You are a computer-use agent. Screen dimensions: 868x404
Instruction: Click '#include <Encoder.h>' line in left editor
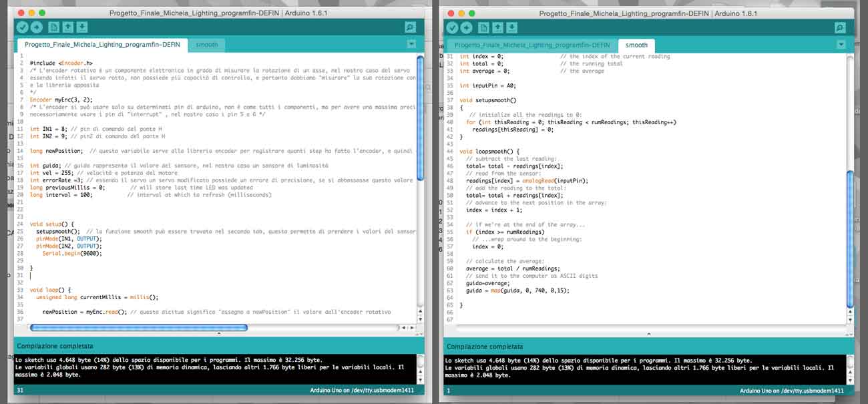(x=61, y=63)
